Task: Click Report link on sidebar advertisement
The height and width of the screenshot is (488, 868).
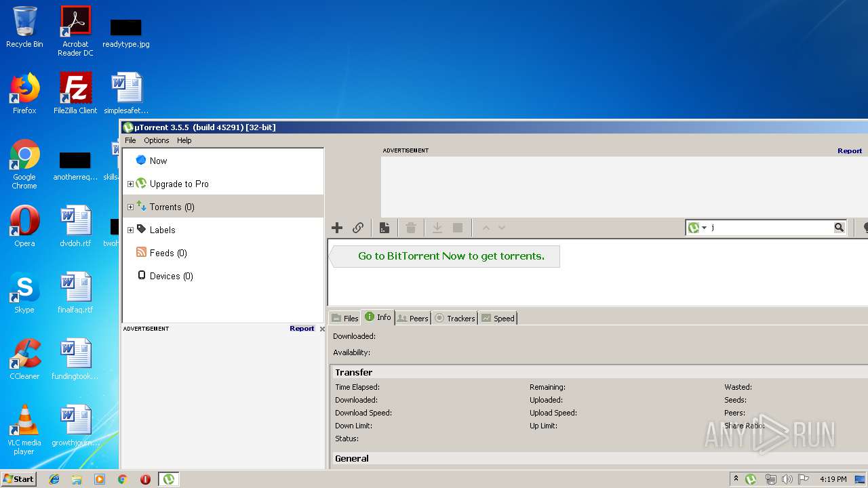Action: (302, 328)
